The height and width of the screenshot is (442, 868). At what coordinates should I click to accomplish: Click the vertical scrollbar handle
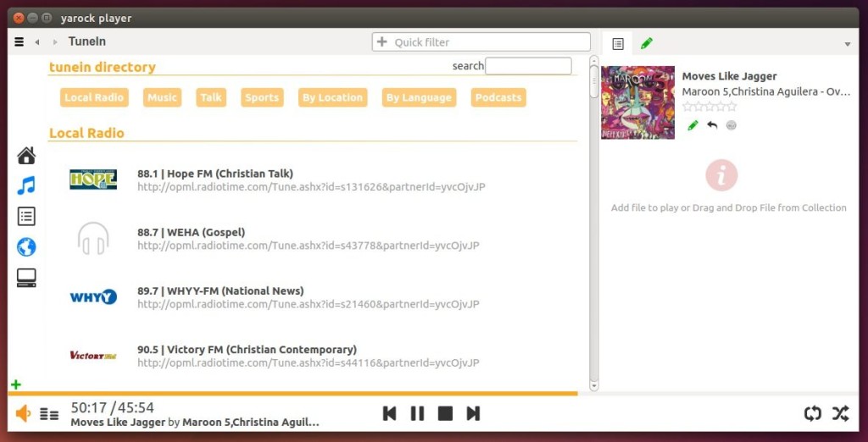coord(594,82)
